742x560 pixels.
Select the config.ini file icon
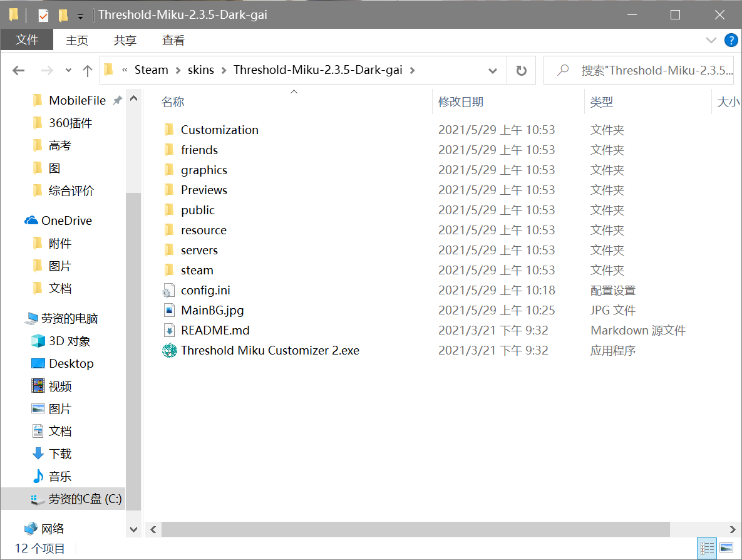(x=169, y=290)
